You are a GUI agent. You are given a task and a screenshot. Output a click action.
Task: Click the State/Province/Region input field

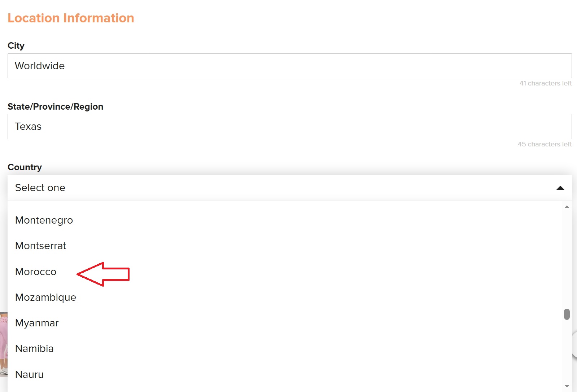point(289,127)
